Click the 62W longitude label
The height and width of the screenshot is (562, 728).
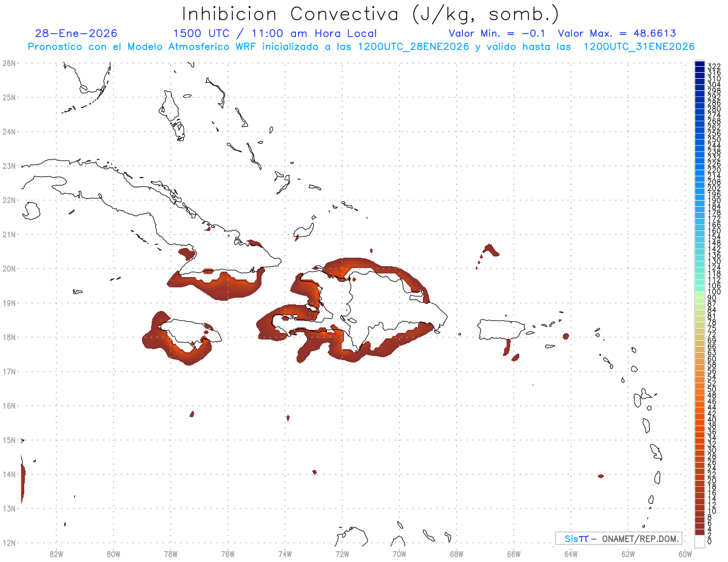(628, 553)
